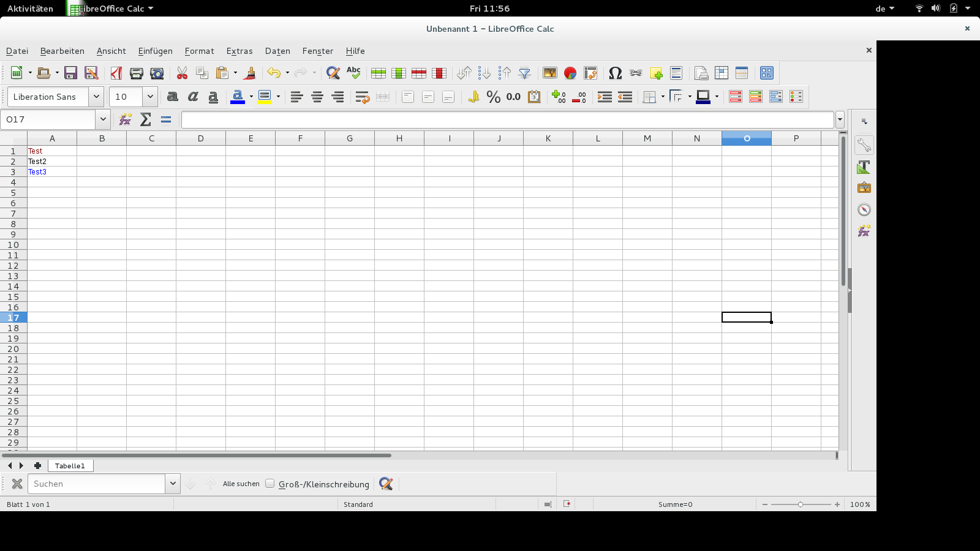Open the Einfügen menu

point(155,51)
